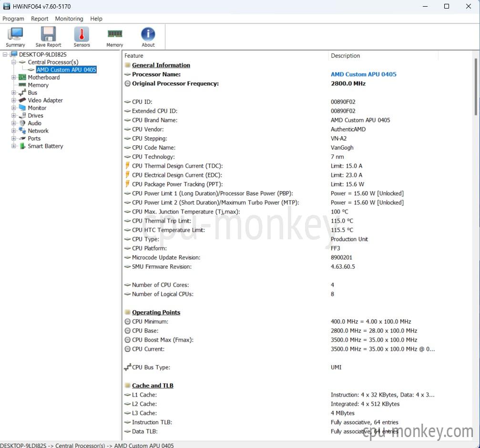Click the Cache and TLB section icon
The width and height of the screenshot is (480, 448).
pos(128,386)
